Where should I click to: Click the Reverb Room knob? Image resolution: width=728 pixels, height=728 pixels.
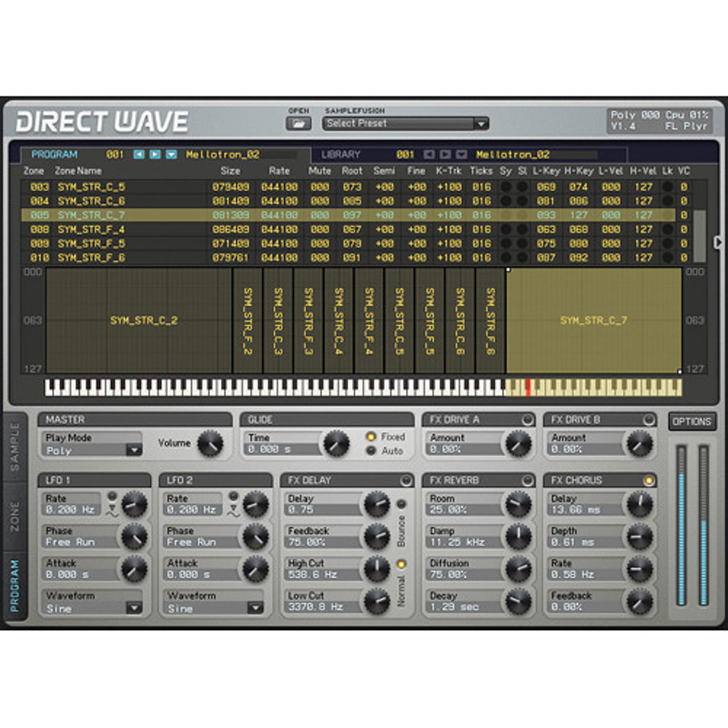(518, 504)
